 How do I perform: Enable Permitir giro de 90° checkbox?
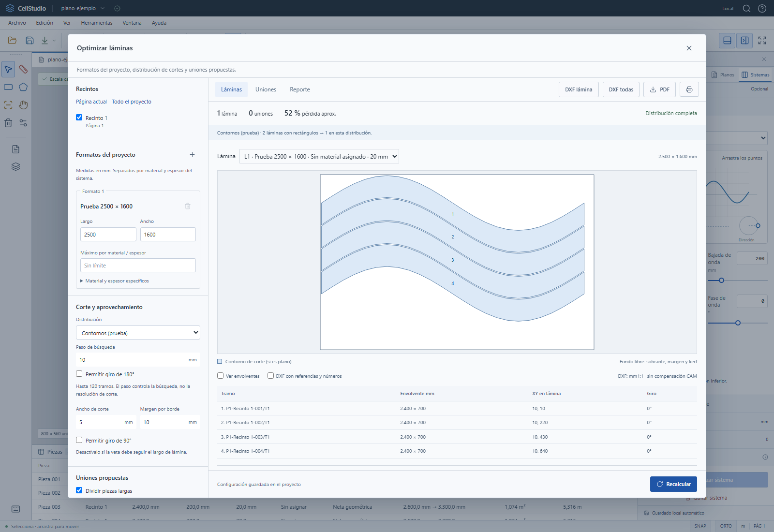79,440
